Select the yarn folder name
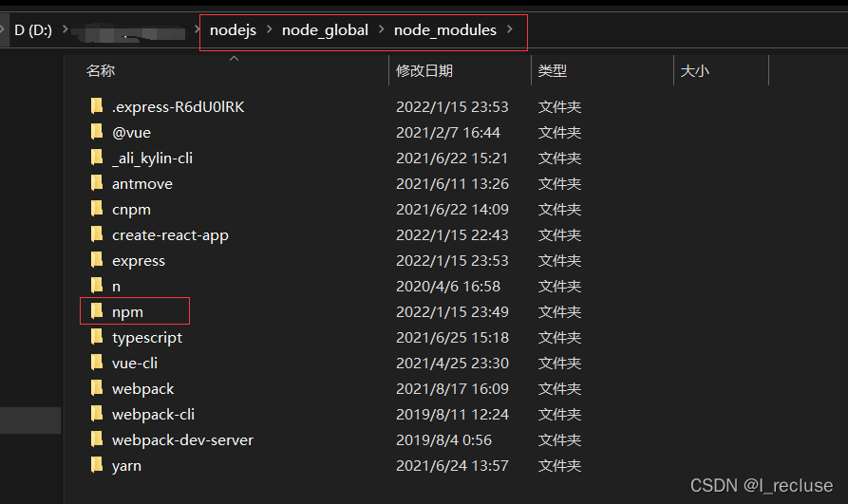 [126, 466]
